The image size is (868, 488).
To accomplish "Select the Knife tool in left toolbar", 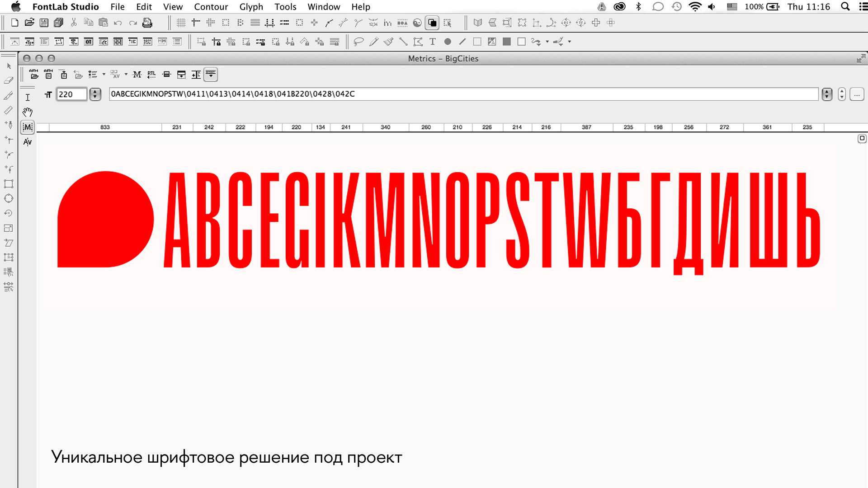I will pos(9,95).
